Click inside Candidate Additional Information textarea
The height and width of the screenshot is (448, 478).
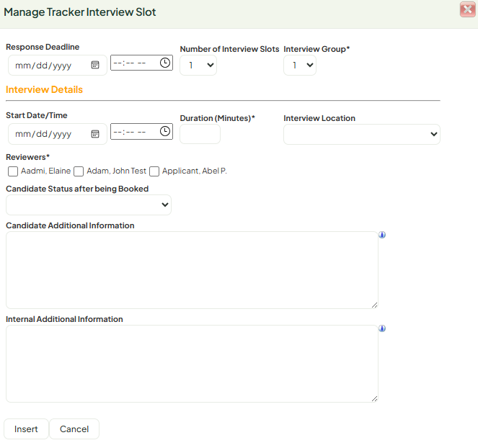(192, 270)
